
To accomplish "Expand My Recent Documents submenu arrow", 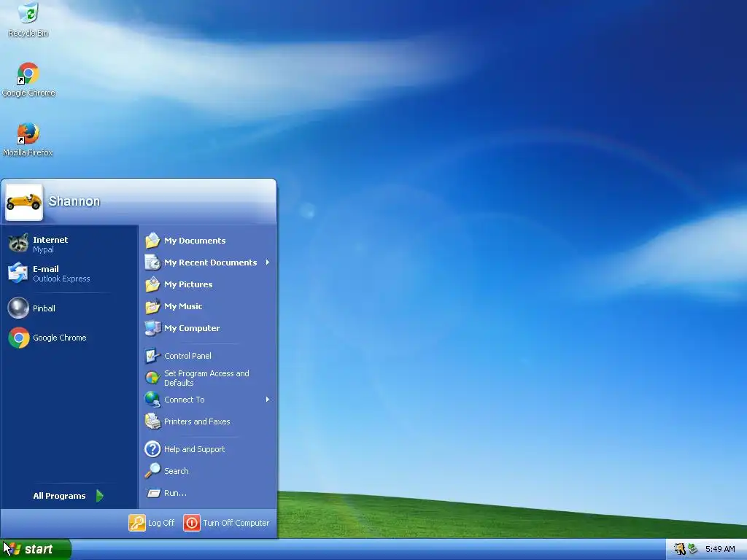I will tap(268, 262).
